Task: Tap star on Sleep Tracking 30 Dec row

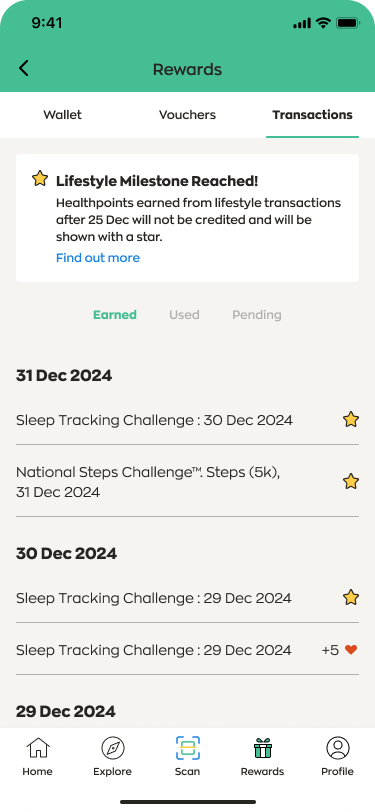Action: [x=351, y=419]
